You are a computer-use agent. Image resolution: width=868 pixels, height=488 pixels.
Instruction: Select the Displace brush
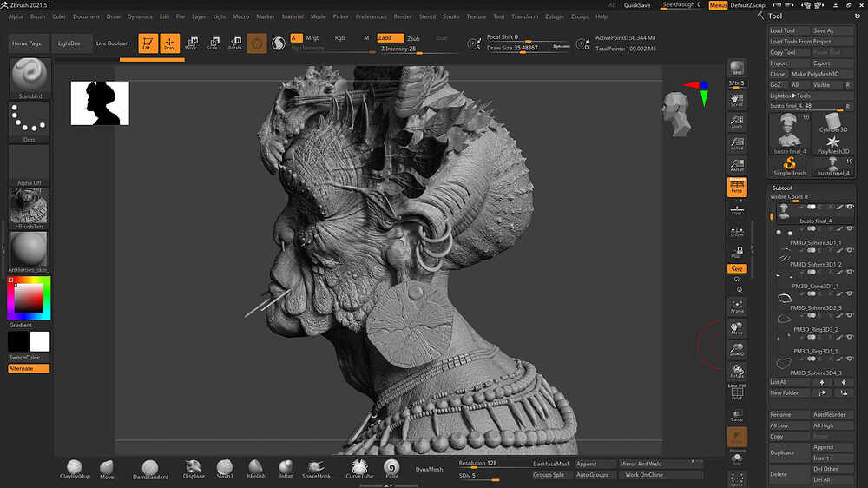pos(194,469)
